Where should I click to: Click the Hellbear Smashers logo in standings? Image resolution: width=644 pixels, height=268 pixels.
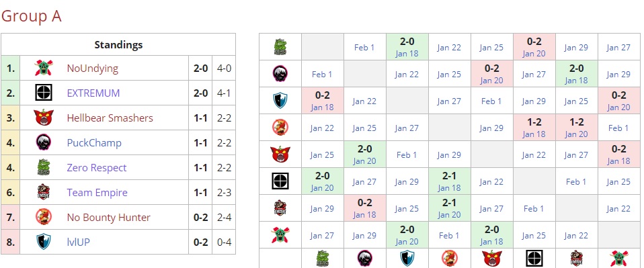44,118
